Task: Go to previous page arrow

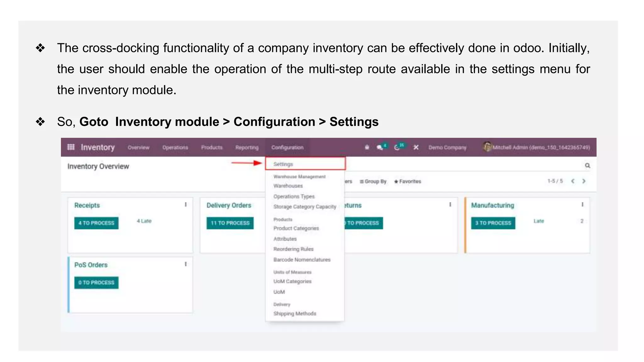Action: (573, 181)
